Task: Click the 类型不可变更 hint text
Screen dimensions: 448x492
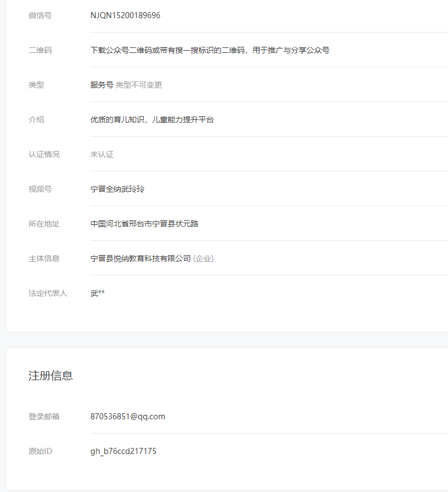Action: (x=139, y=85)
